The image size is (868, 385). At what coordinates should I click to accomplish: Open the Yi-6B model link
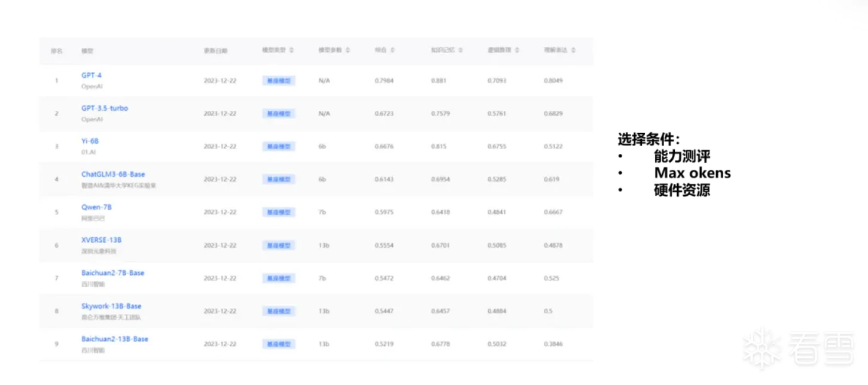pyautogui.click(x=90, y=141)
